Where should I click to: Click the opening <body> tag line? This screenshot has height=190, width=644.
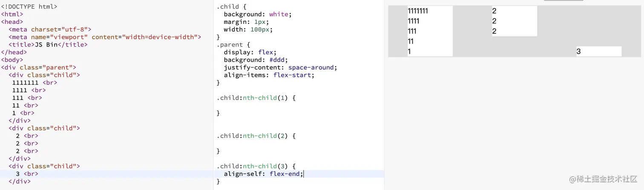coord(12,60)
